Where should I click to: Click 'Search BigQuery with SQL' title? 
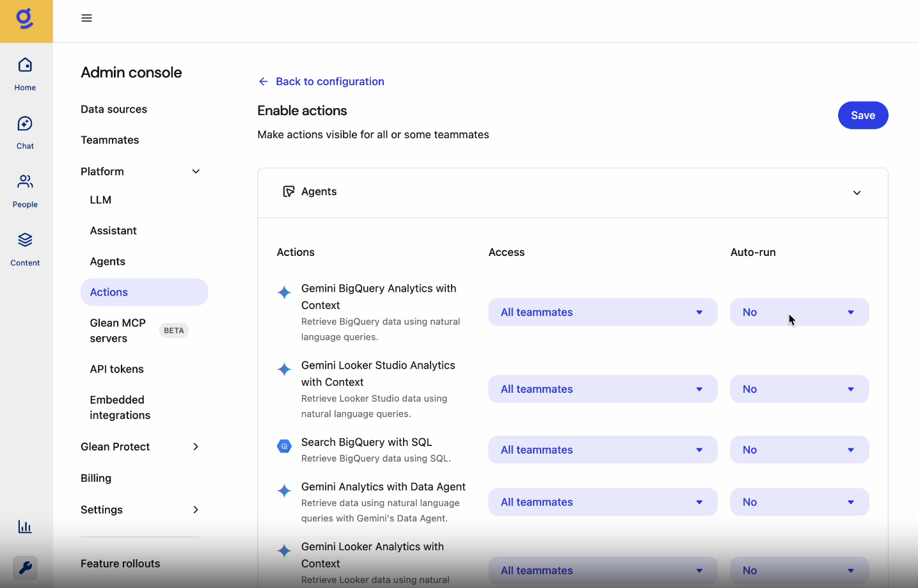click(x=367, y=442)
